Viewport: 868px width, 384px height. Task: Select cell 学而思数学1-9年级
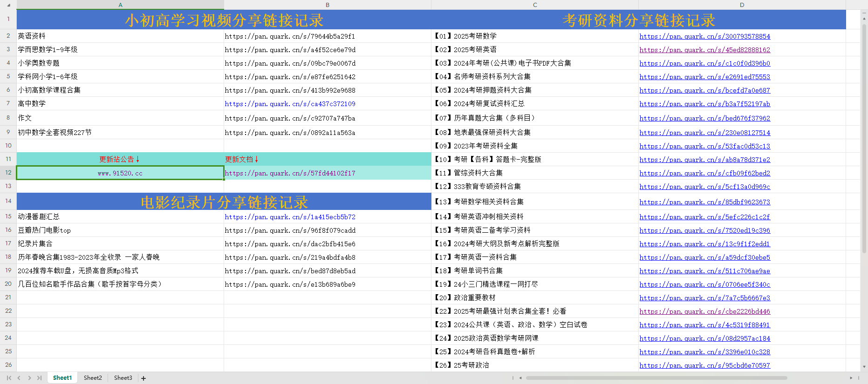(120, 49)
